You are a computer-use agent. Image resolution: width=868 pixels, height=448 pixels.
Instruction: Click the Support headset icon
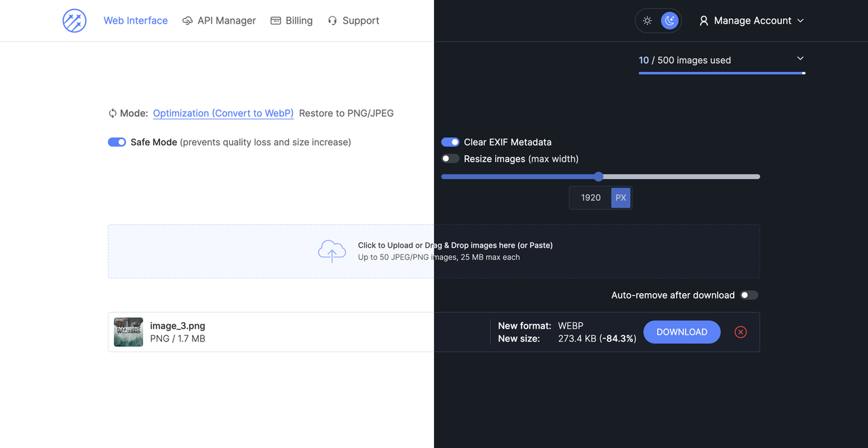(x=332, y=21)
